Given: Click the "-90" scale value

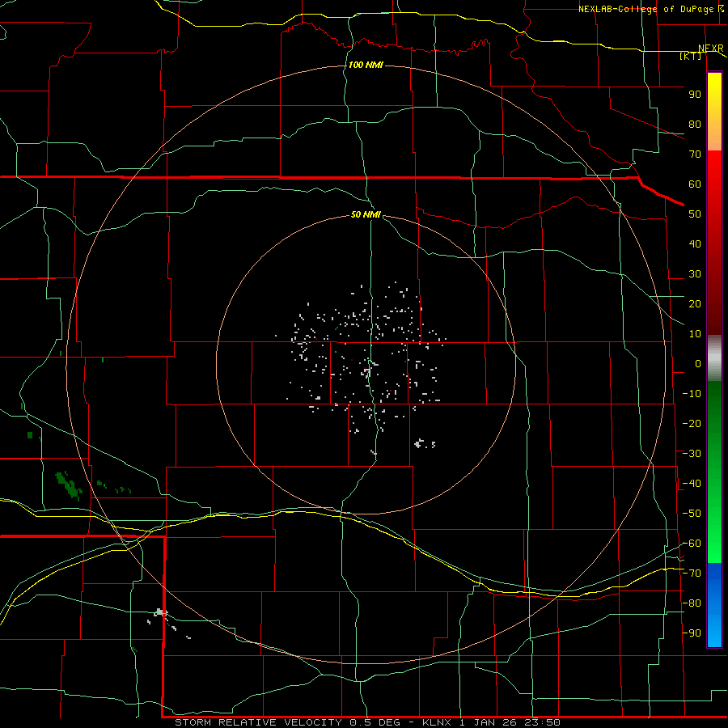Looking at the screenshot, I should [692, 633].
